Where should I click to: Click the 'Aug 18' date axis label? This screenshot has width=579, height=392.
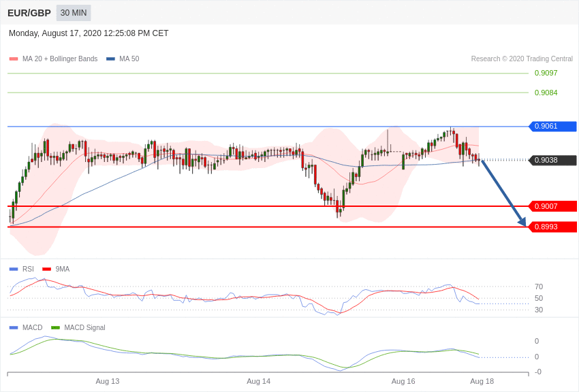[x=482, y=381]
